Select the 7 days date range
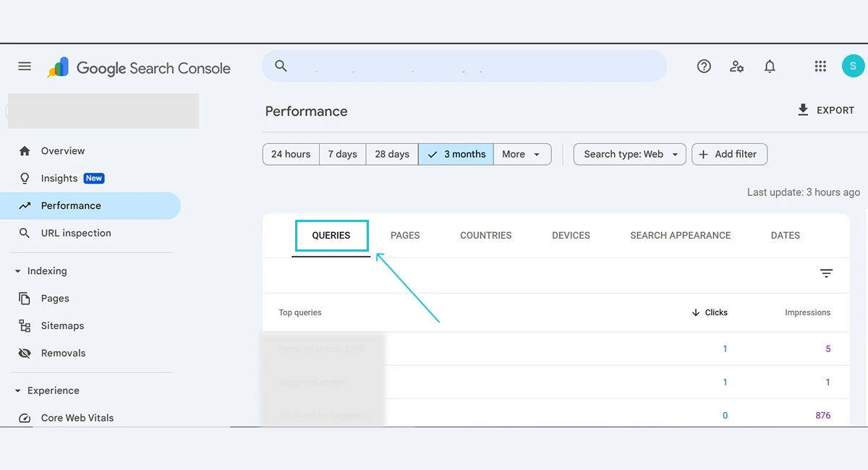Image resolution: width=868 pixels, height=470 pixels. pos(343,154)
